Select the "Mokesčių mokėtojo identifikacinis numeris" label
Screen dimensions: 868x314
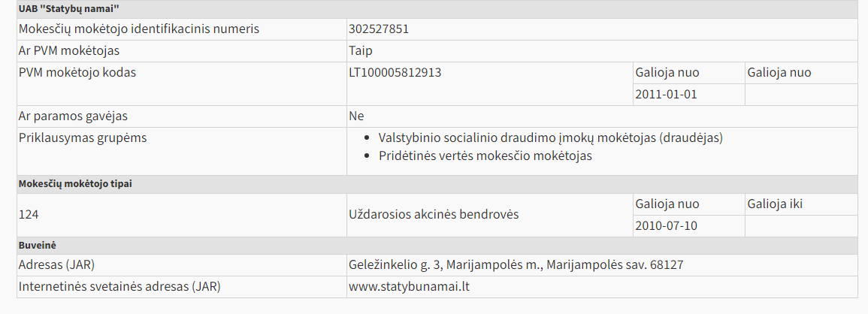click(138, 29)
